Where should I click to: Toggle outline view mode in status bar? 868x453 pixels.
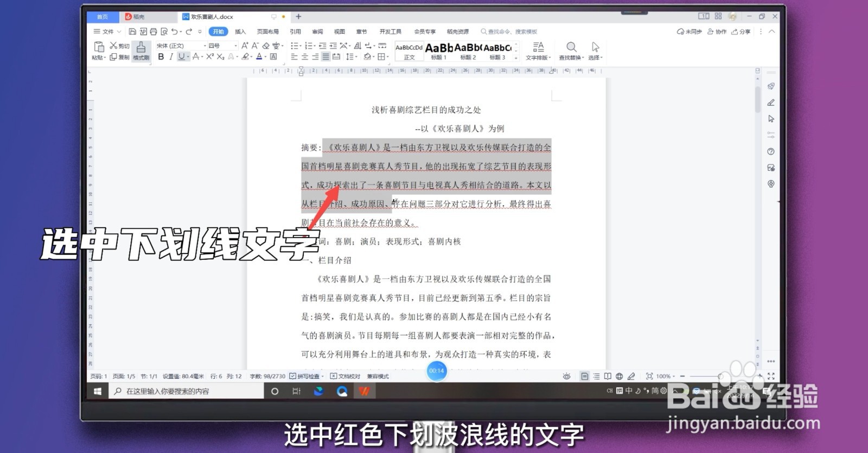pos(596,376)
